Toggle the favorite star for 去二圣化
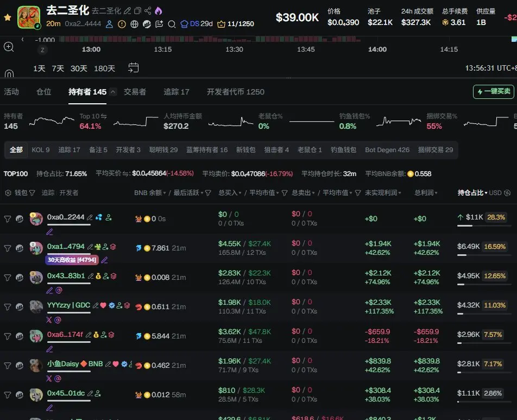 (x=8, y=17)
